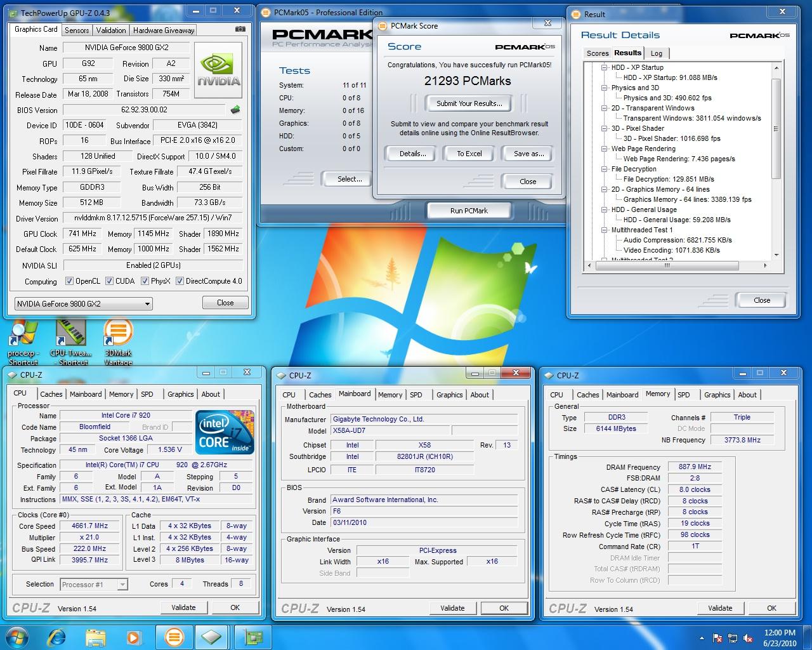Image resolution: width=812 pixels, height=650 pixels.
Task: Toggle PhysX checkbox in GPU-Z
Action: pyautogui.click(x=145, y=281)
